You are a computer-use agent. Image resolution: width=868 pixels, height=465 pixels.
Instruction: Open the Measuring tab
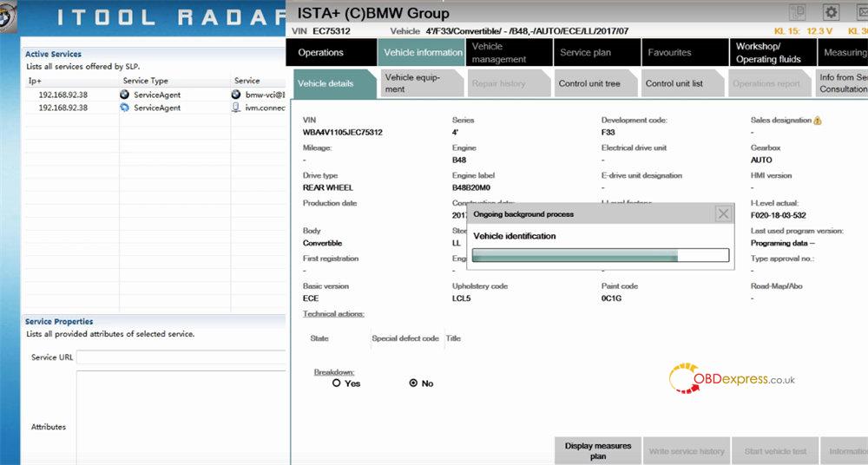tap(843, 53)
